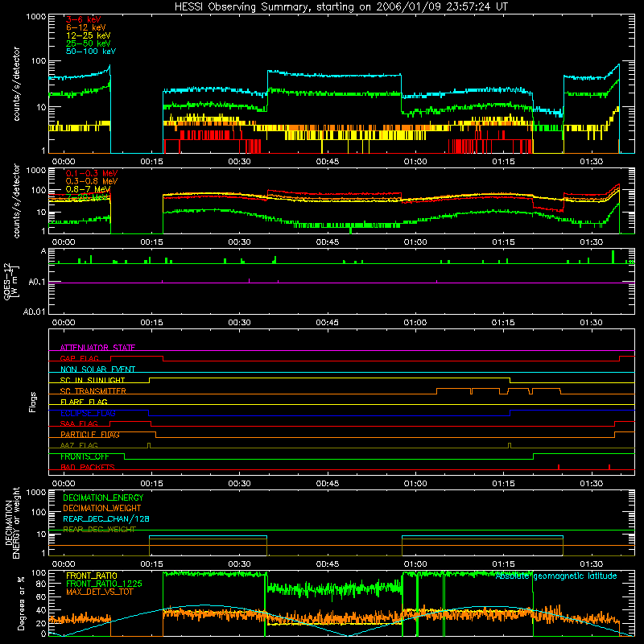Click the FRONT_RATIO legend label
The height and width of the screenshot is (644, 644).
click(92, 576)
